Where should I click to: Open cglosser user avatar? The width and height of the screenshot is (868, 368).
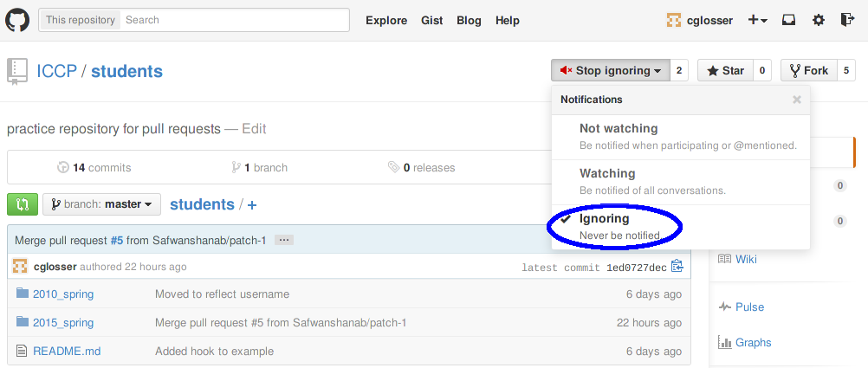(x=673, y=21)
